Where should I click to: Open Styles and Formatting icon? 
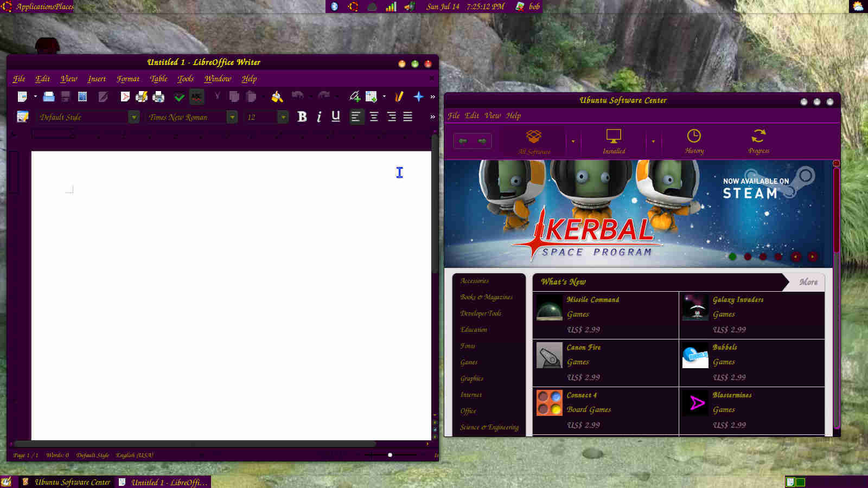(22, 117)
